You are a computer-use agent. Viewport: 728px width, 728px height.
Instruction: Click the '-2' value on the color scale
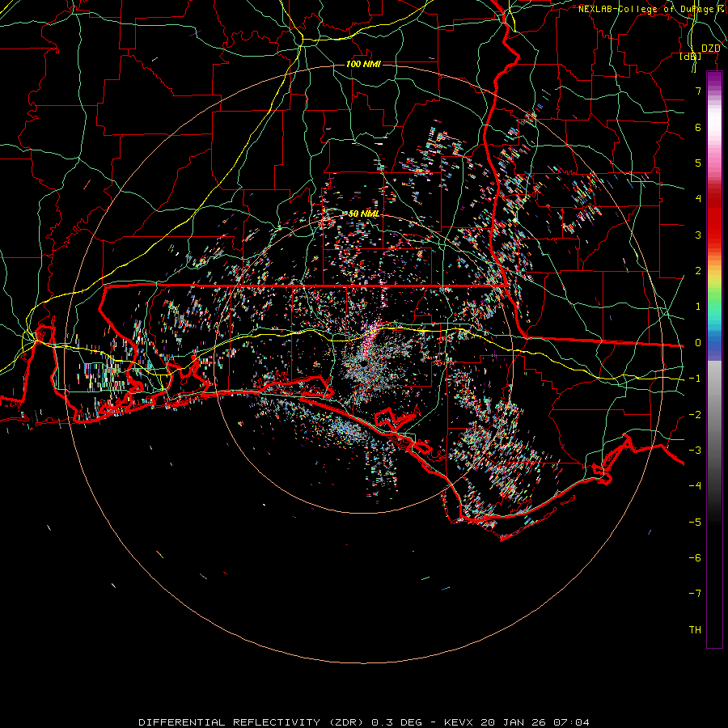[695, 415]
